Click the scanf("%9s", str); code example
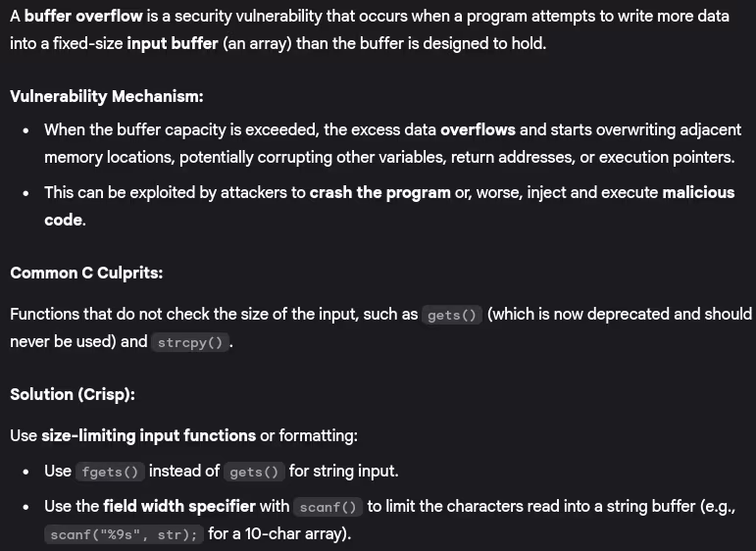 pos(124,534)
